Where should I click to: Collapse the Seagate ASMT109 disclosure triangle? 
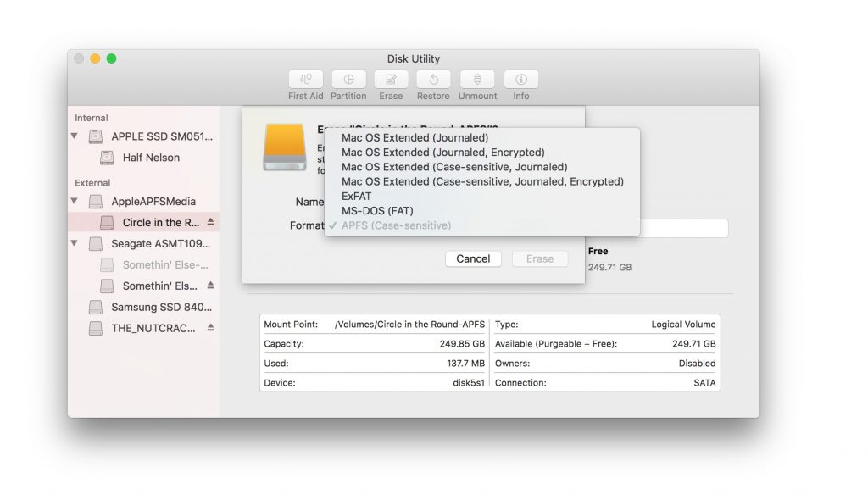[75, 244]
